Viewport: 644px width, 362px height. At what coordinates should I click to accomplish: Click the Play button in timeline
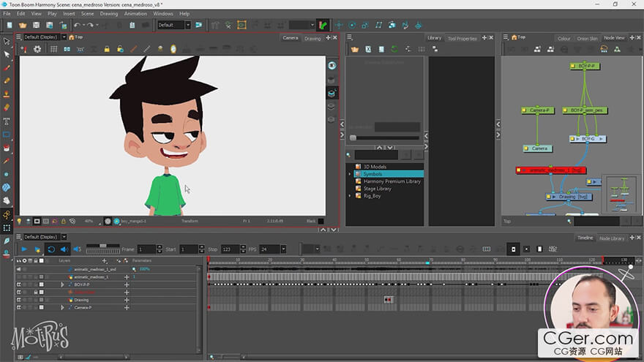click(24, 249)
